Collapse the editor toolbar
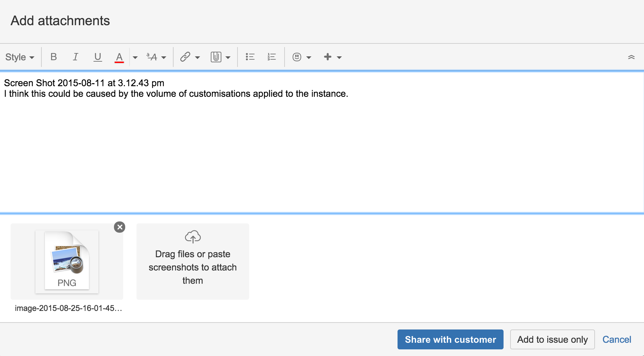The height and width of the screenshot is (356, 644). click(x=631, y=57)
